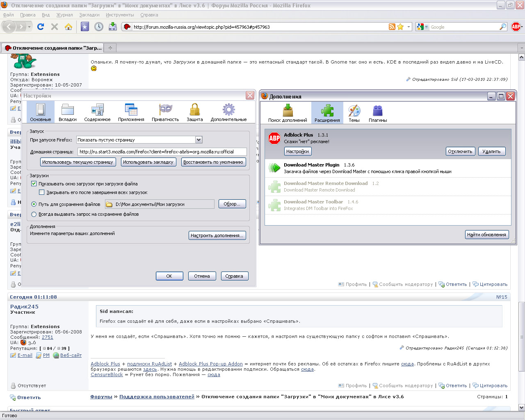Toggle Показывать окно загрузок checkbox
Screen dimensions: 525x420
click(34, 184)
